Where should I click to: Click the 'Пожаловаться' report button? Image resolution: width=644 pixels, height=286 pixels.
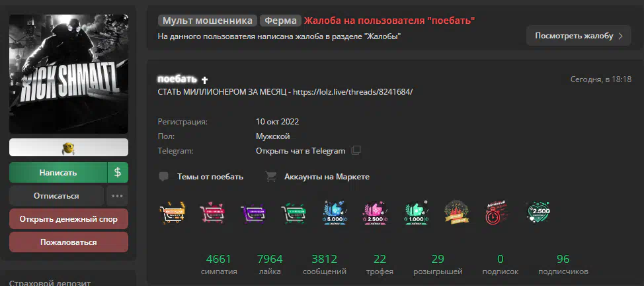[x=69, y=242]
